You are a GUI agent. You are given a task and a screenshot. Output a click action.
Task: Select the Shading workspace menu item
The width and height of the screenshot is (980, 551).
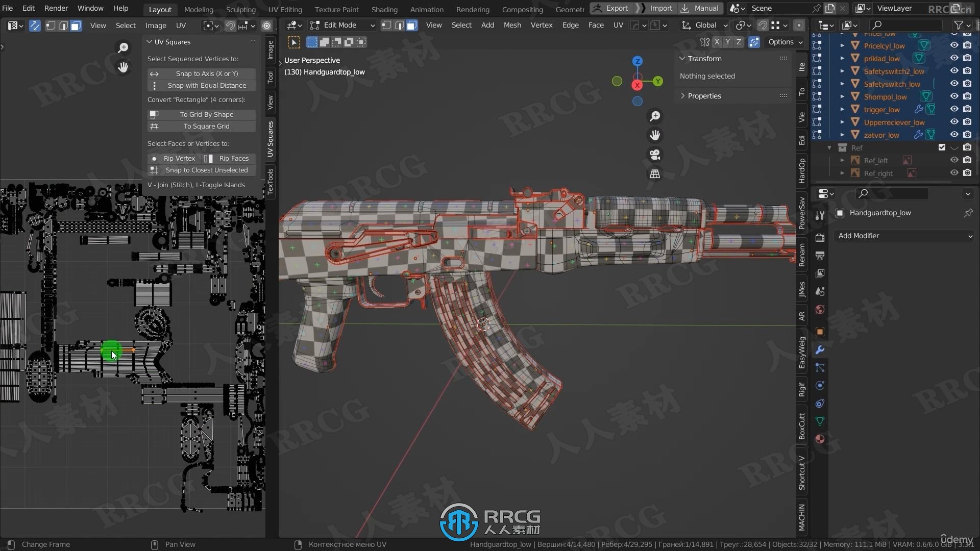tap(384, 8)
